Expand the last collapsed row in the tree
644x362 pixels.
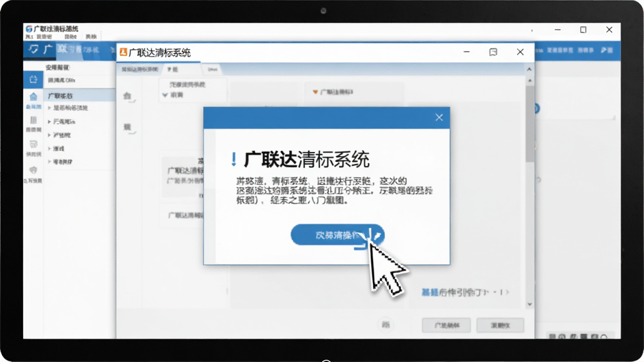pos(49,162)
